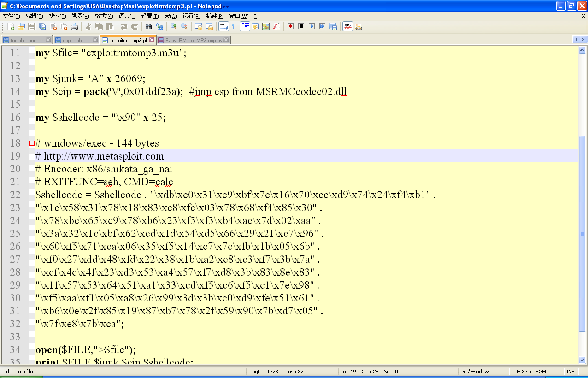Close the exploitshell.pl tab
The image size is (588, 390).
click(x=95, y=41)
